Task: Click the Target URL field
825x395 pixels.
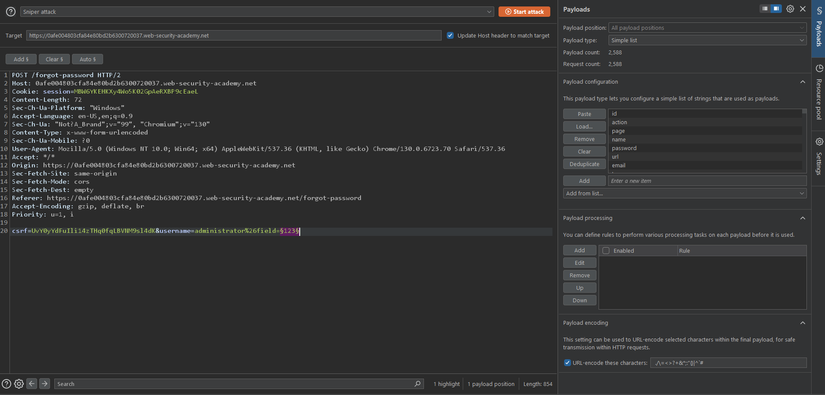Action: click(234, 35)
